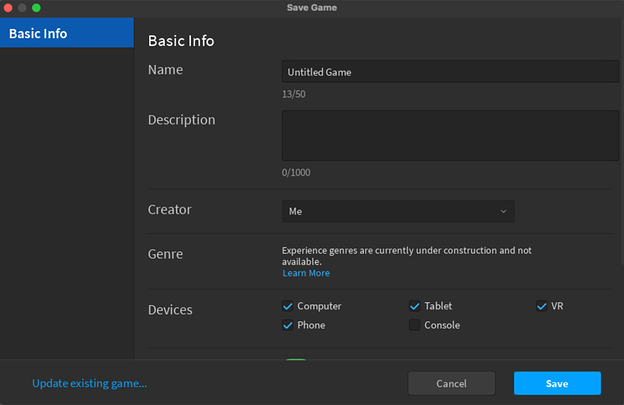The width and height of the screenshot is (624, 405).
Task: Click the Description text area
Action: (450, 135)
